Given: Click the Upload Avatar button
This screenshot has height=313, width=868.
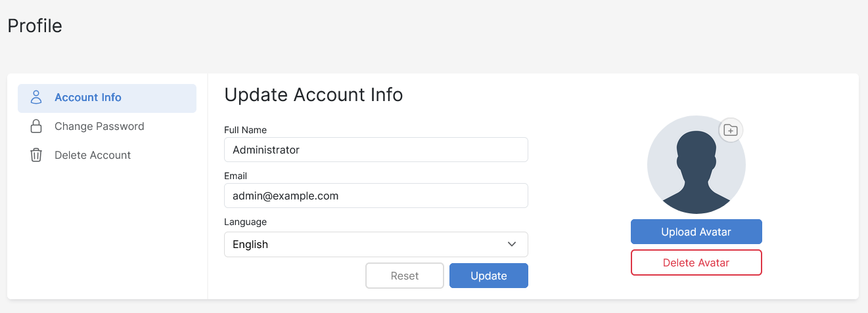Looking at the screenshot, I should (696, 232).
